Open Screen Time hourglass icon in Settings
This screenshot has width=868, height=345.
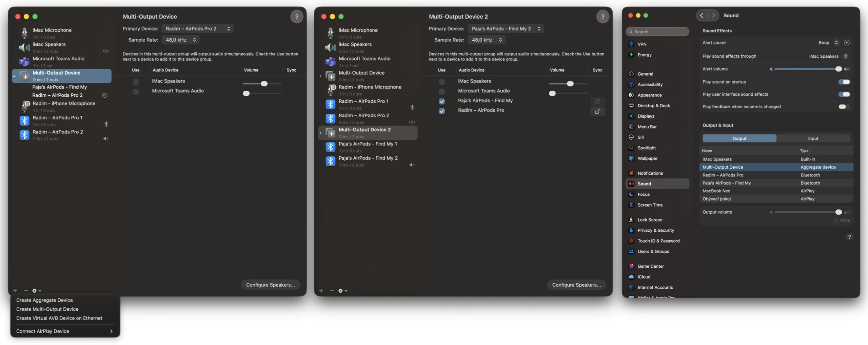[631, 205]
